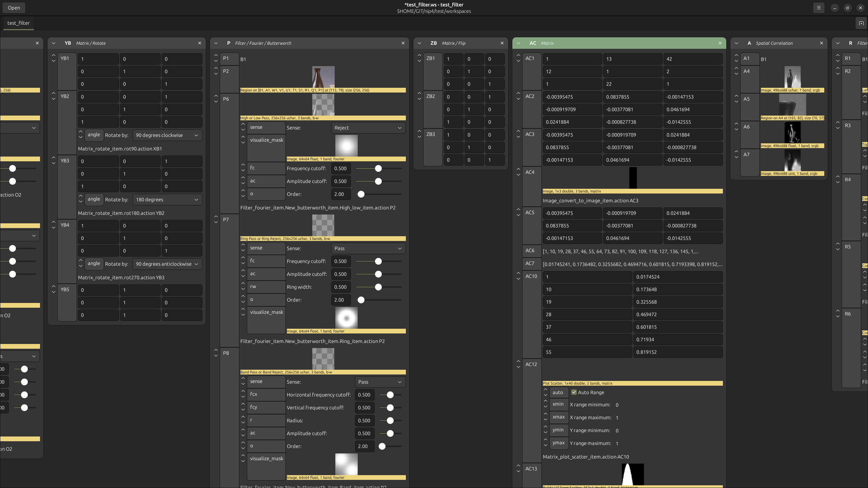Click the new tab icon at top right
The width and height of the screenshot is (868, 488).
(861, 23)
